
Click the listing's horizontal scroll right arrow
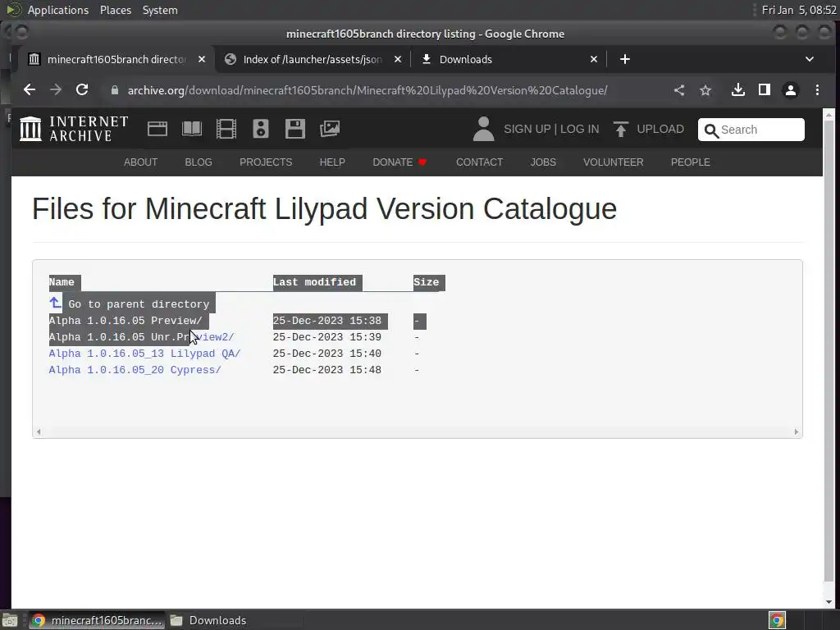[796, 431]
